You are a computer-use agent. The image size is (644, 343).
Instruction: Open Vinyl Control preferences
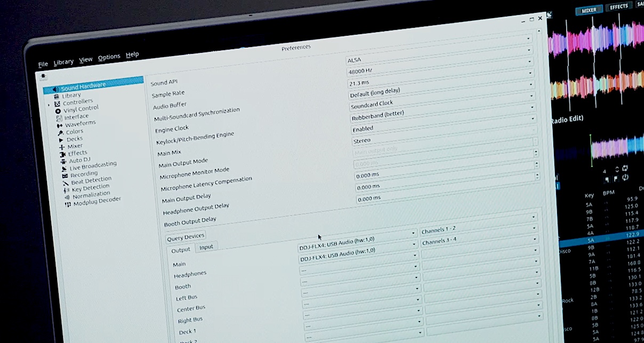pyautogui.click(x=80, y=109)
